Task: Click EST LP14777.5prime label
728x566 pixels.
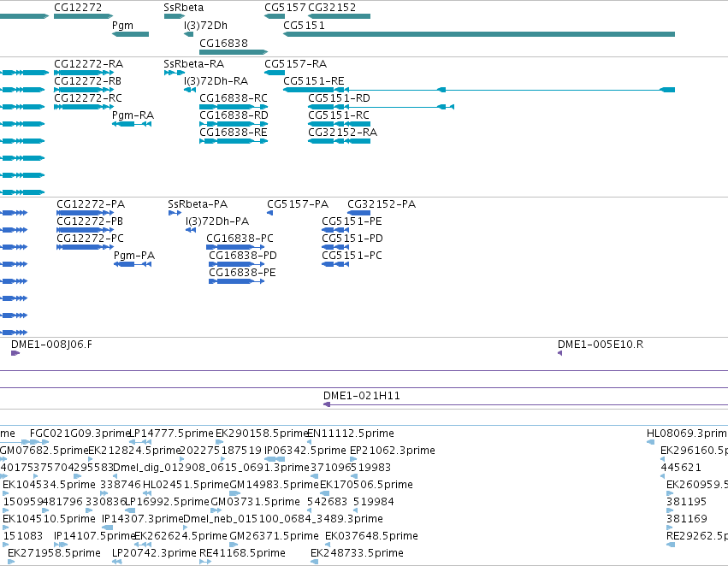Action: (171, 433)
